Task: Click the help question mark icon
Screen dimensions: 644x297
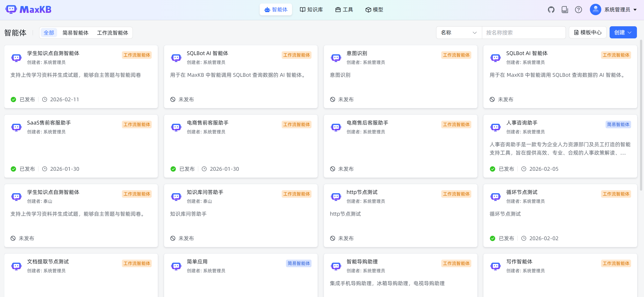Action: point(579,10)
